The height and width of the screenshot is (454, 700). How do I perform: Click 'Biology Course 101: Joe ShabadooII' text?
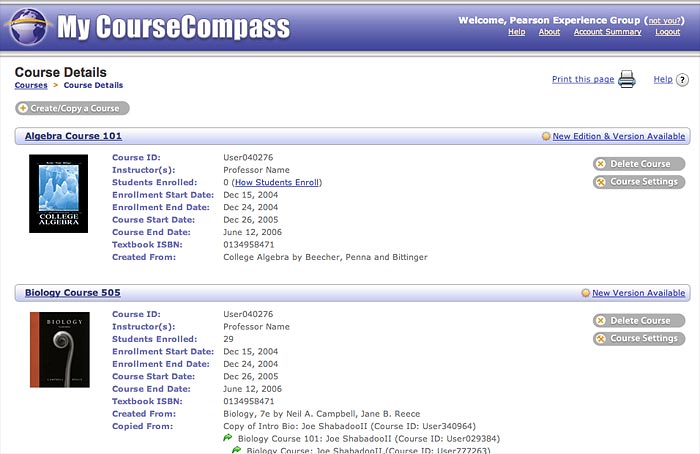(x=314, y=439)
